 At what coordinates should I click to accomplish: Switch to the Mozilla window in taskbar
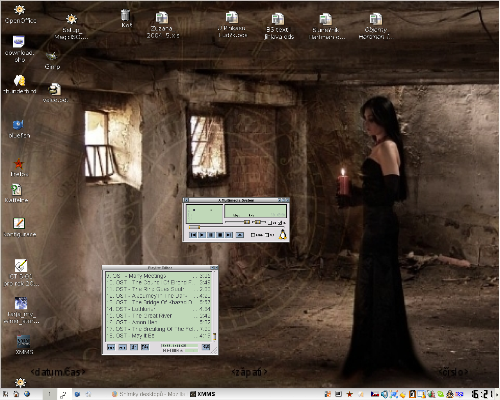[149, 394]
